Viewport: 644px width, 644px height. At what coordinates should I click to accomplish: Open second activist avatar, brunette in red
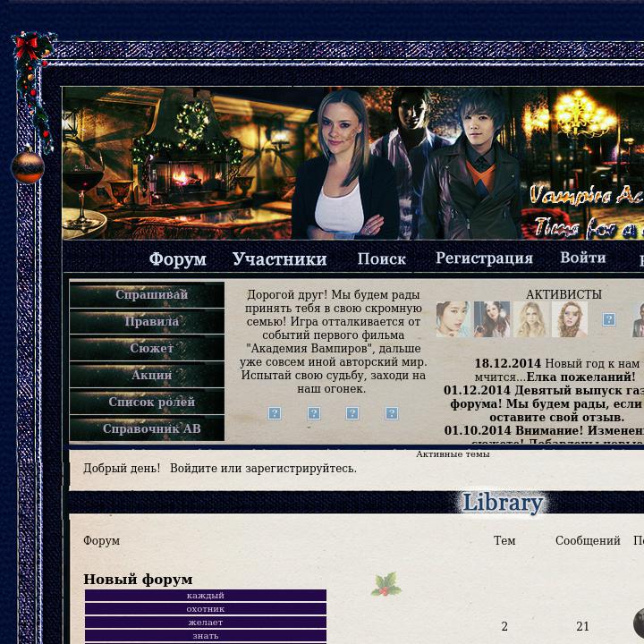tap(492, 319)
